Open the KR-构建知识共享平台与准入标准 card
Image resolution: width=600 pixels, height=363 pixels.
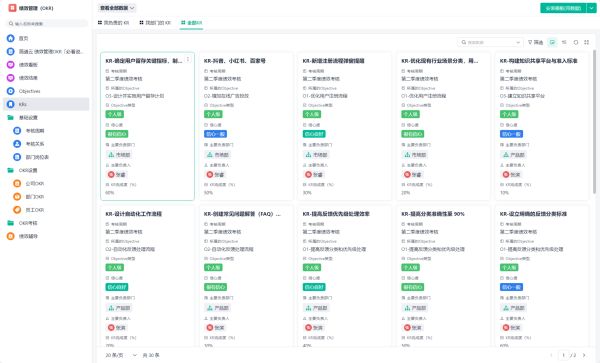(x=542, y=126)
